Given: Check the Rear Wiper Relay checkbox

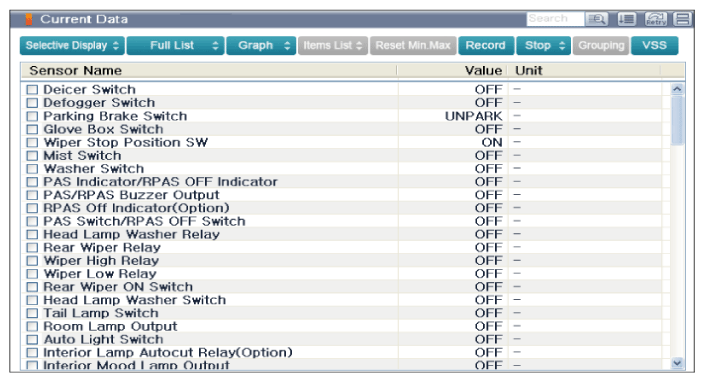Looking at the screenshot, I should point(32,247).
